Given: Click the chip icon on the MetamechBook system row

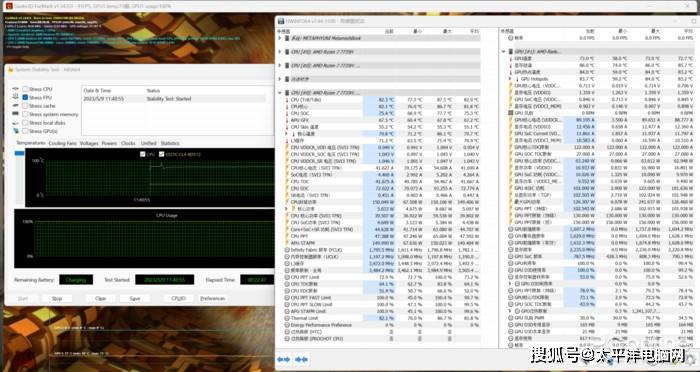Looking at the screenshot, I should pyautogui.click(x=287, y=38).
